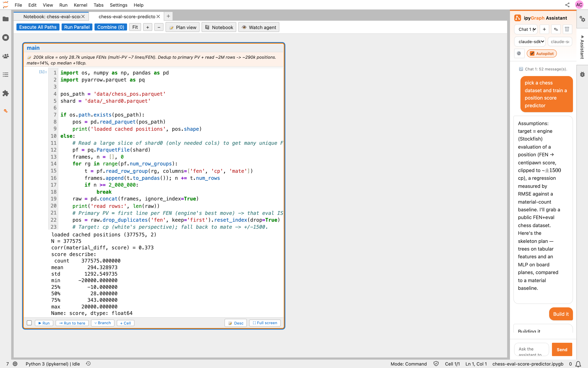588x368 pixels.
Task: Click the chat history reload icon
Action: tap(521, 69)
